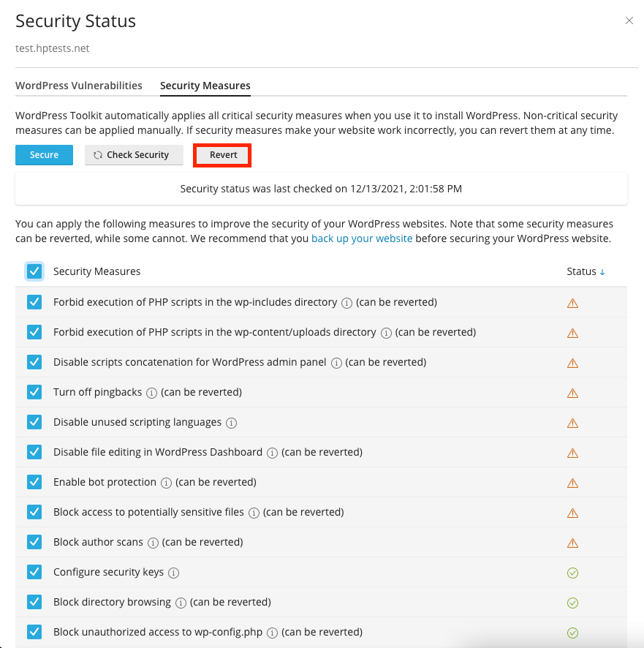Click the Secure button
This screenshot has height=648, width=644.
(x=44, y=154)
